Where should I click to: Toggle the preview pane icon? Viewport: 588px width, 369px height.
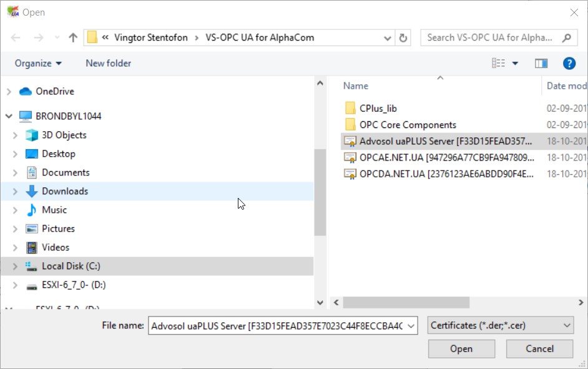pyautogui.click(x=541, y=63)
